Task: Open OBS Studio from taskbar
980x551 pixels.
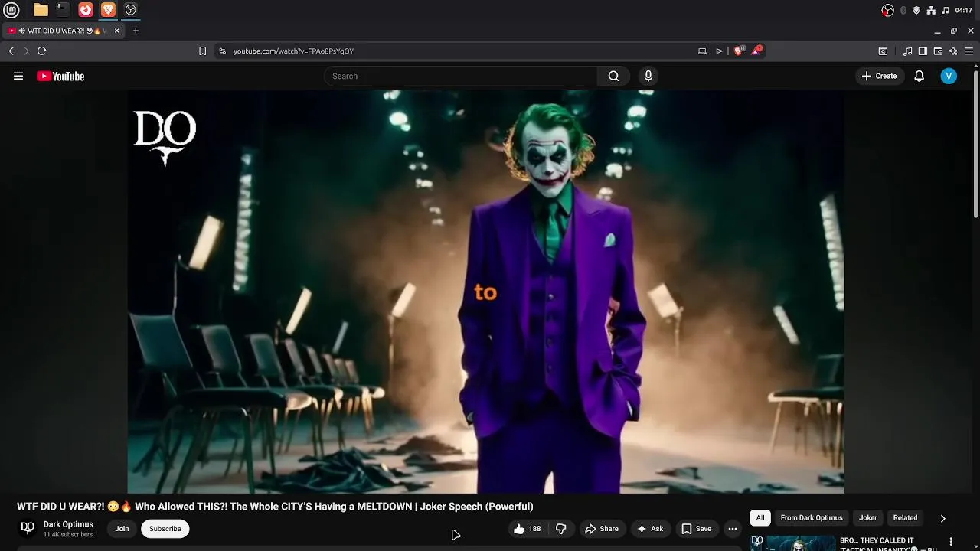Action: click(x=131, y=10)
